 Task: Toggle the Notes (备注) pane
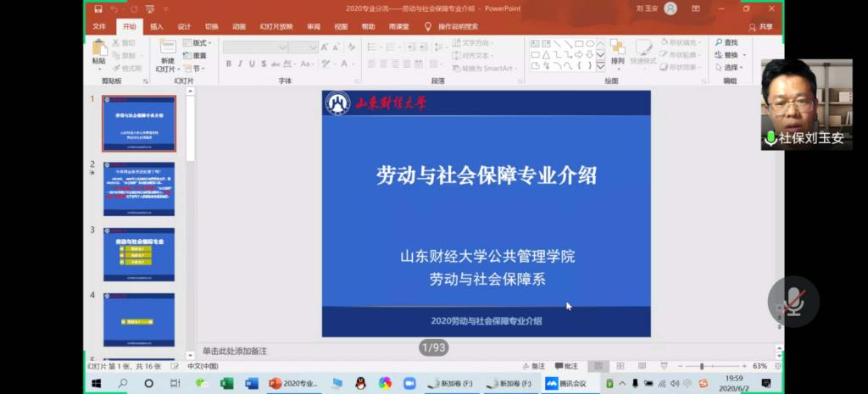click(533, 366)
